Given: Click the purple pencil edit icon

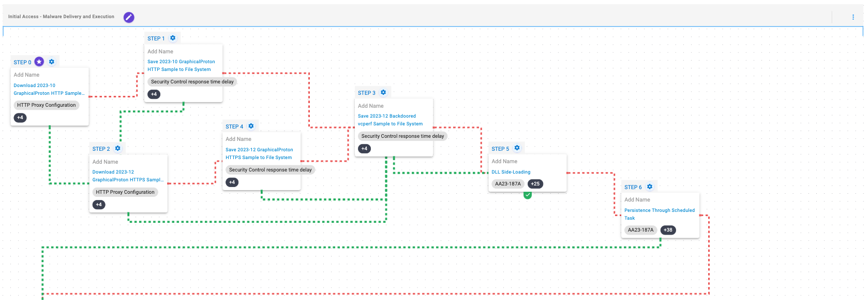Looking at the screenshot, I should [129, 17].
